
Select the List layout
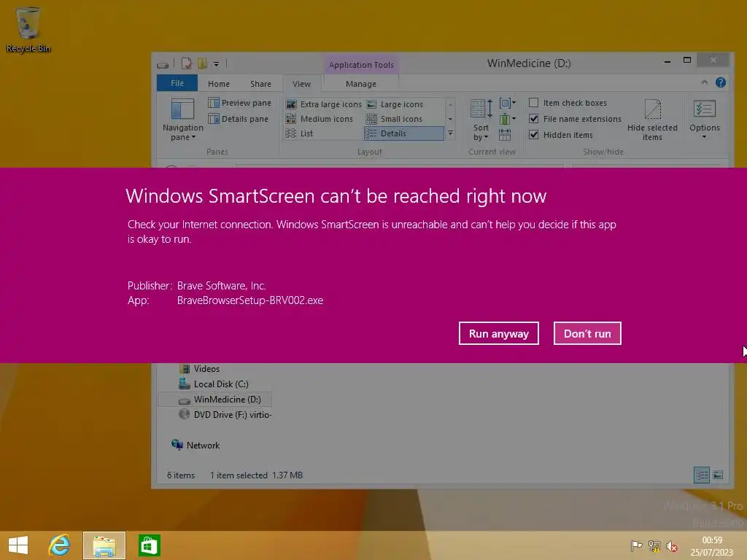(299, 133)
